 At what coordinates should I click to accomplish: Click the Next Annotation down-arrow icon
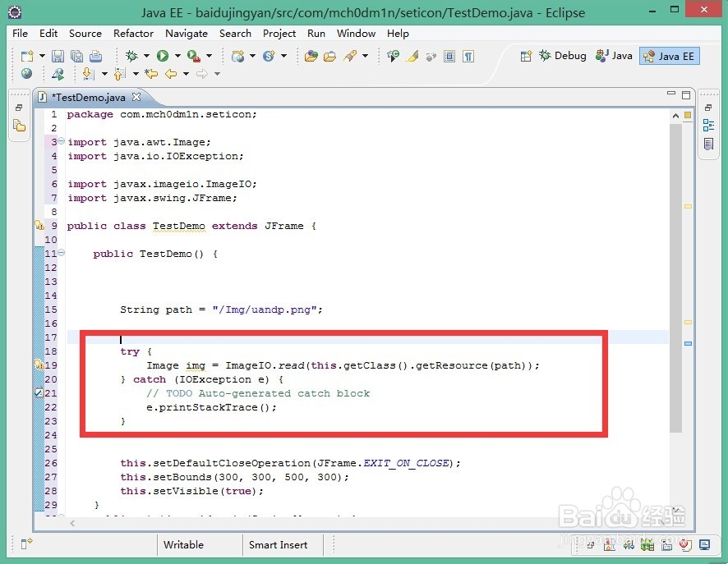pos(88,73)
